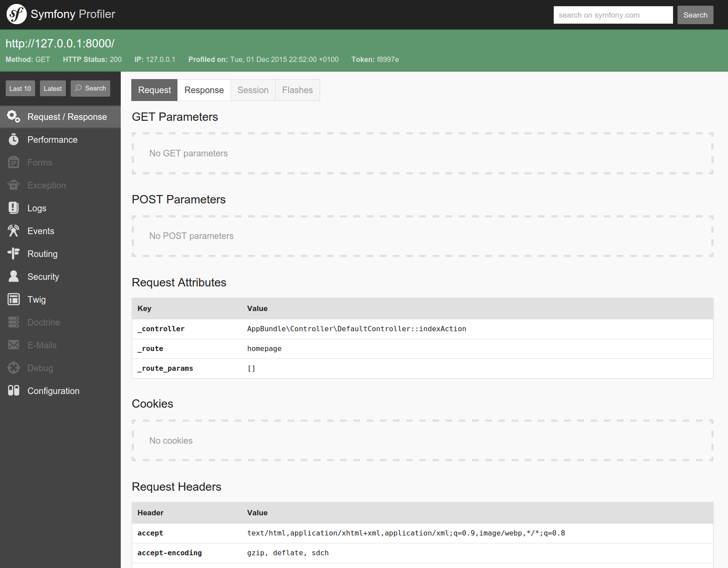Open the E-Mails envelope icon
Viewport: 728px width, 568px height.
tap(14, 345)
